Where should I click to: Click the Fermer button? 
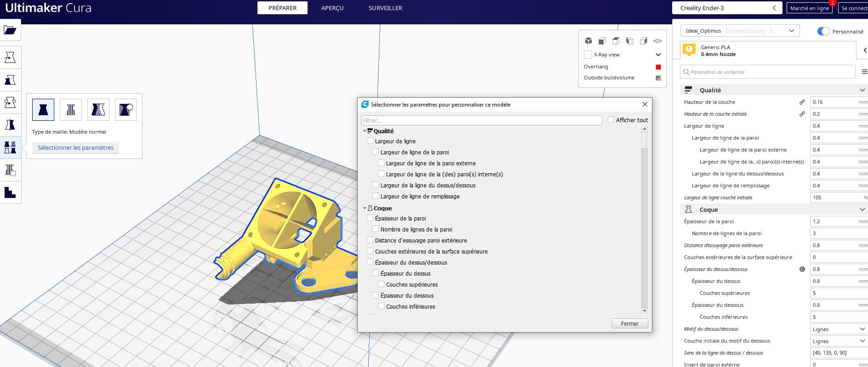(630, 323)
